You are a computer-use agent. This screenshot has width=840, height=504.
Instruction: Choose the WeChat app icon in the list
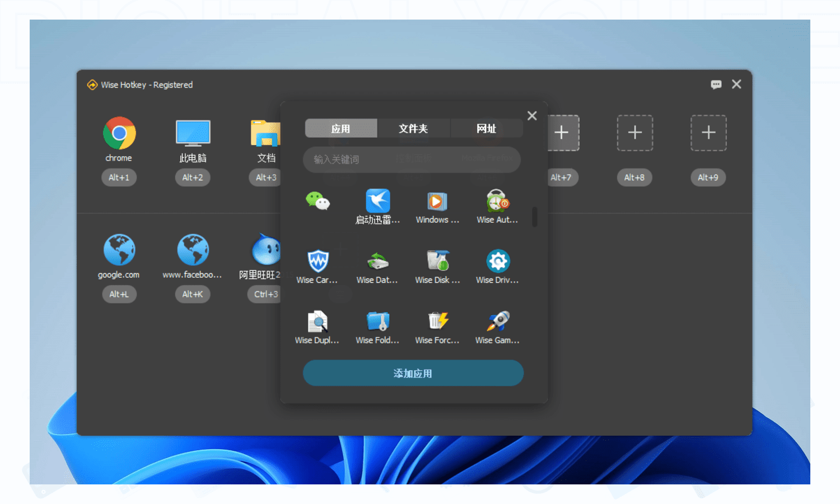click(x=318, y=200)
